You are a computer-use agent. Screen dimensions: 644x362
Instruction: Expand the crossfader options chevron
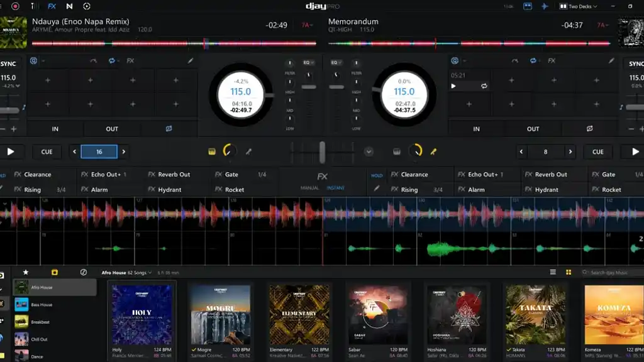(x=369, y=152)
